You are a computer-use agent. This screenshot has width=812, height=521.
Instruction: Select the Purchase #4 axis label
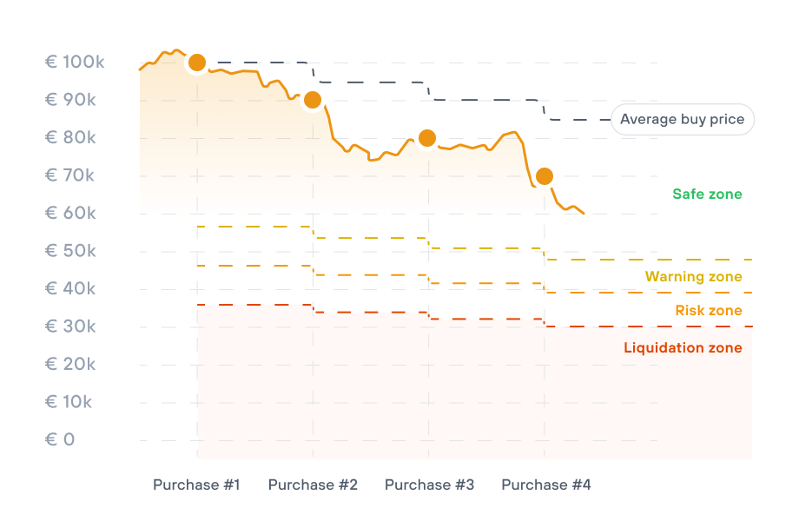click(x=546, y=485)
